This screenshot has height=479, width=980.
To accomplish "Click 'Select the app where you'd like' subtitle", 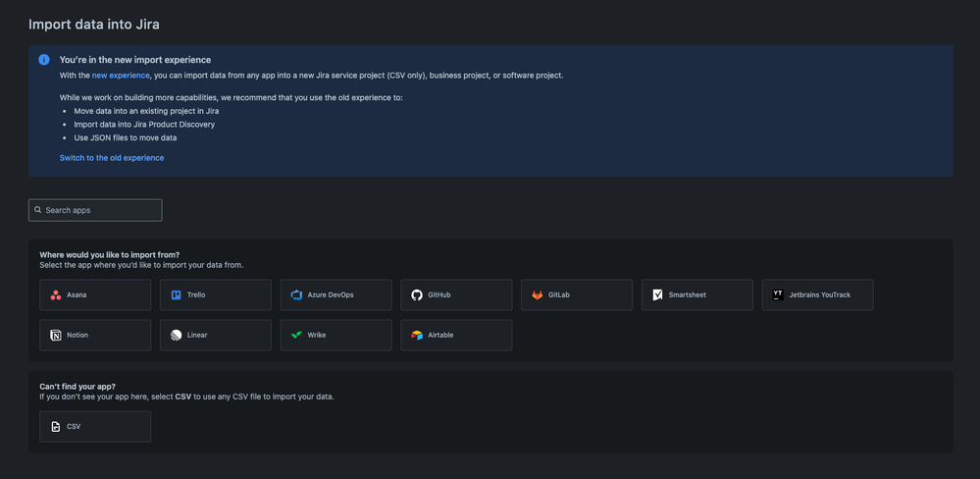I will 141,264.
